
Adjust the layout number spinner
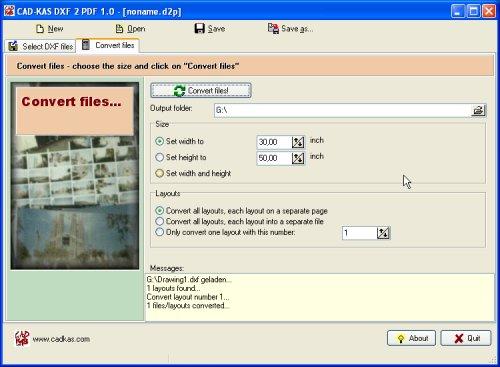[x=383, y=233]
